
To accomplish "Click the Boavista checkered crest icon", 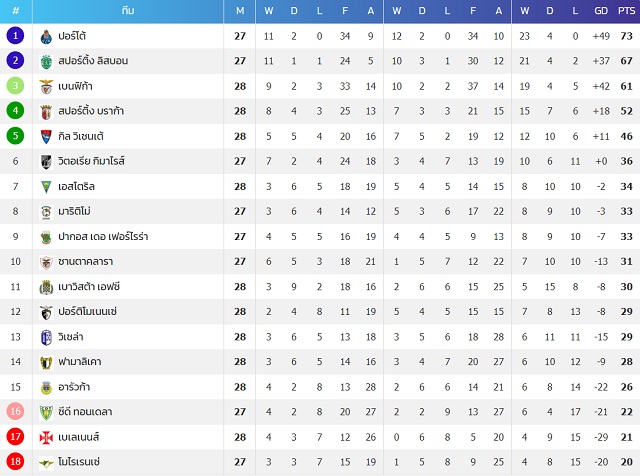I will click(x=46, y=287).
